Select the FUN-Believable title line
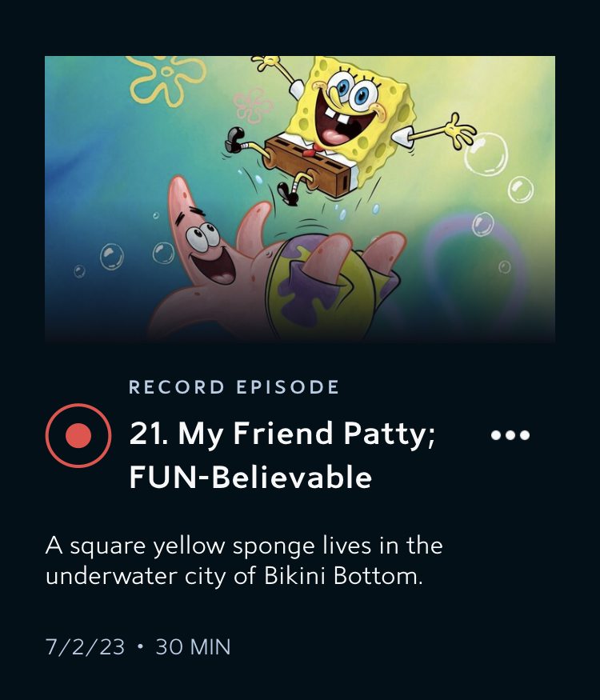The width and height of the screenshot is (600, 700). point(250,478)
